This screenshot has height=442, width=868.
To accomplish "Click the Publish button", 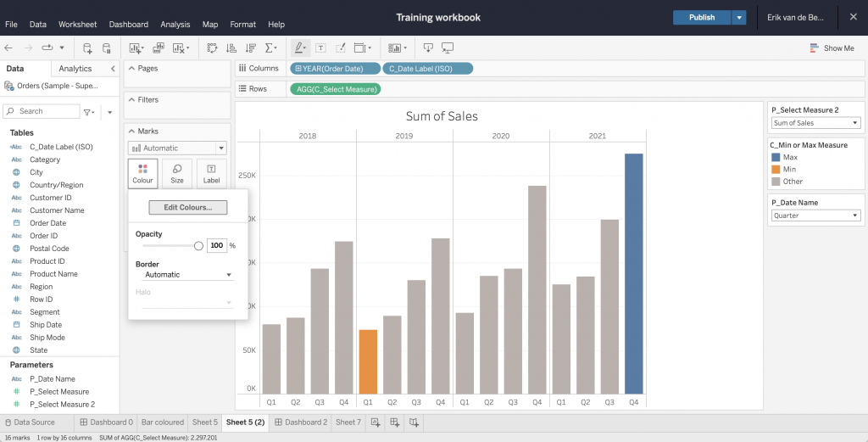I will coord(702,18).
